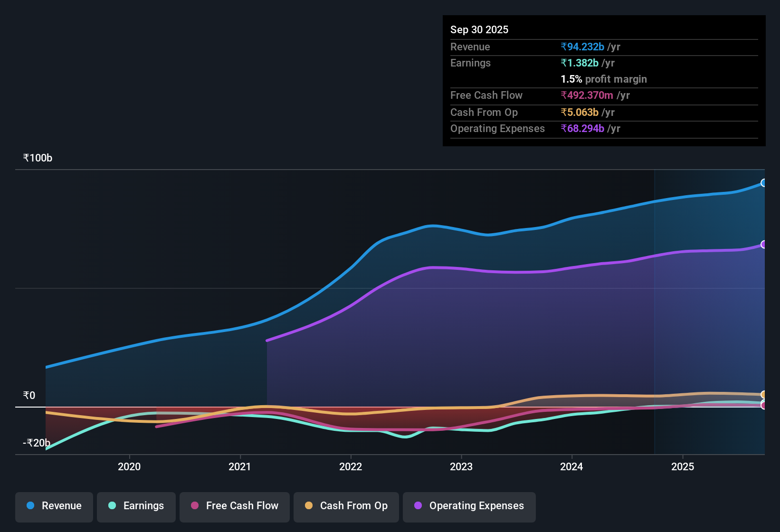Click the ₹100b axis label
780x532 pixels.
click(37, 158)
